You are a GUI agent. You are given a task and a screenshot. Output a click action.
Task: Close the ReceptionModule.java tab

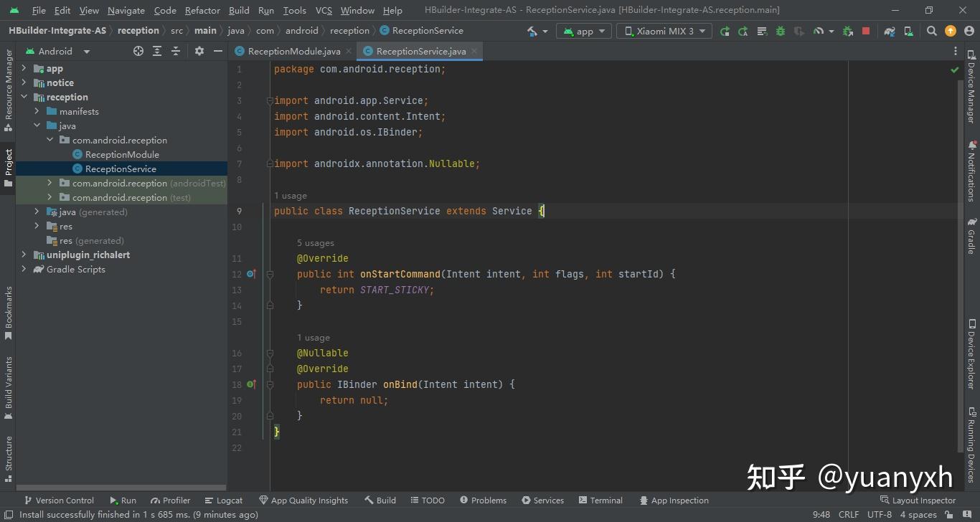click(349, 51)
